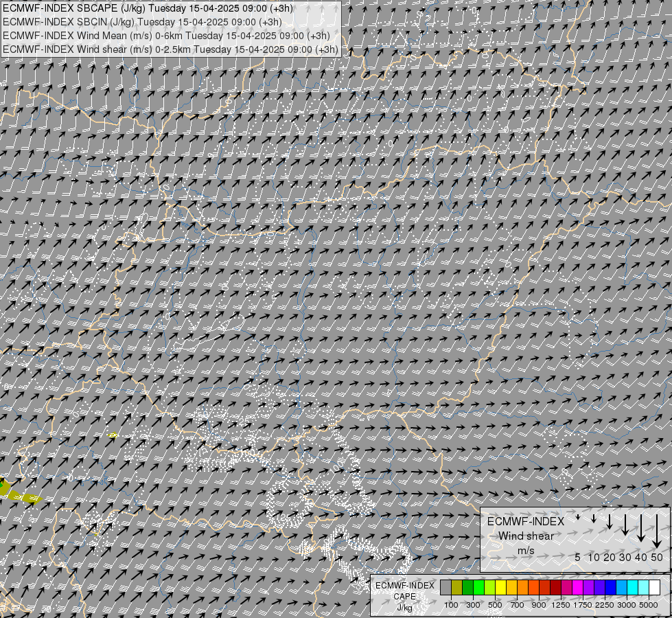Select the pure yellow CAPE legend swatch
Image resolution: width=672 pixels, height=618 pixels.
(500, 587)
